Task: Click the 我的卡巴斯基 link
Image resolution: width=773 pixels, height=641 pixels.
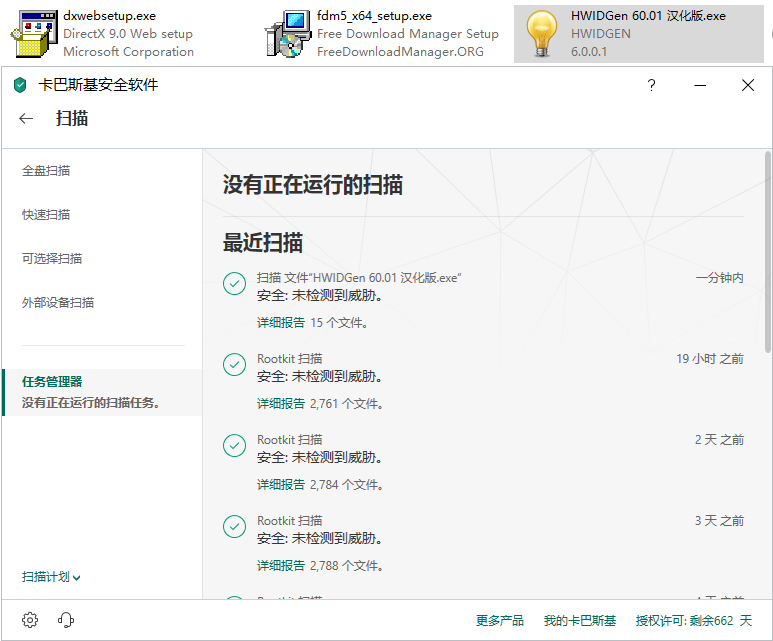Action: pyautogui.click(x=580, y=620)
